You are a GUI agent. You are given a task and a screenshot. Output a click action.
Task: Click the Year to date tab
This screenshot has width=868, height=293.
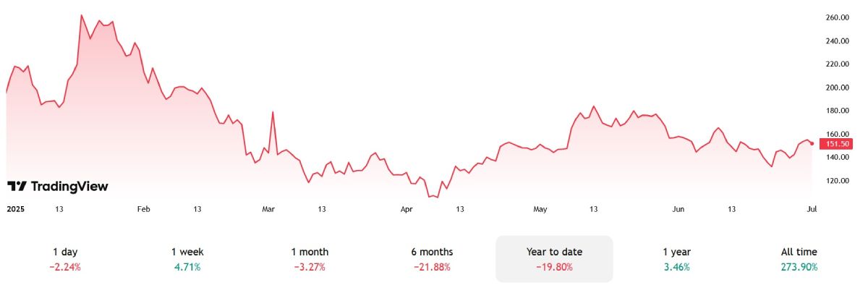(554, 259)
